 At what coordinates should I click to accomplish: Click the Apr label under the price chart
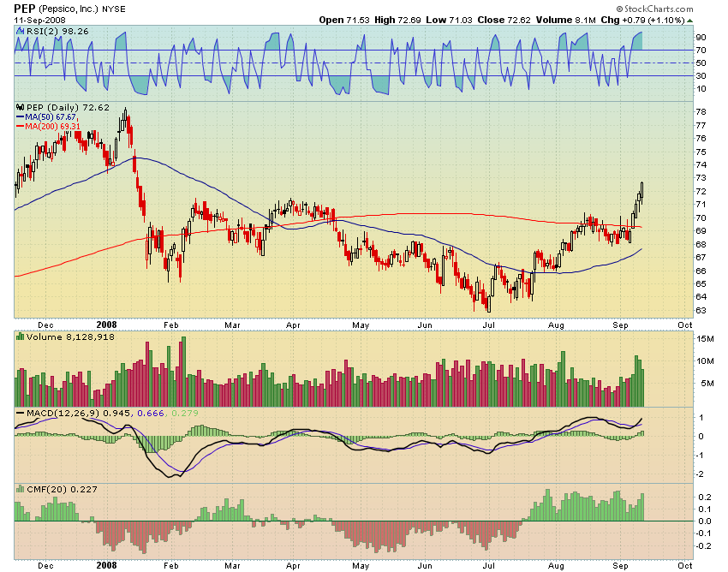pyautogui.click(x=293, y=325)
